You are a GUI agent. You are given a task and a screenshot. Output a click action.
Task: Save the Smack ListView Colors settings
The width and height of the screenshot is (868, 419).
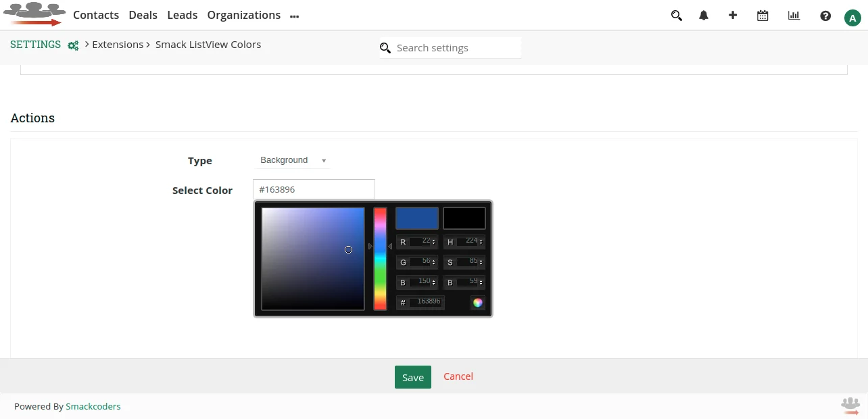tap(412, 377)
